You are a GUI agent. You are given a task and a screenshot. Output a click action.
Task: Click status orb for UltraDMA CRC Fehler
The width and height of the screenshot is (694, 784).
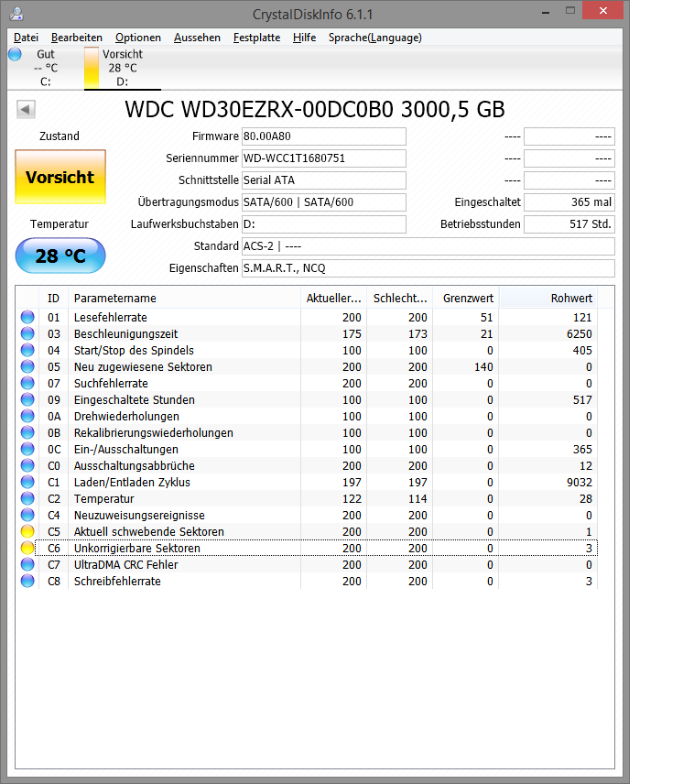pyautogui.click(x=27, y=564)
